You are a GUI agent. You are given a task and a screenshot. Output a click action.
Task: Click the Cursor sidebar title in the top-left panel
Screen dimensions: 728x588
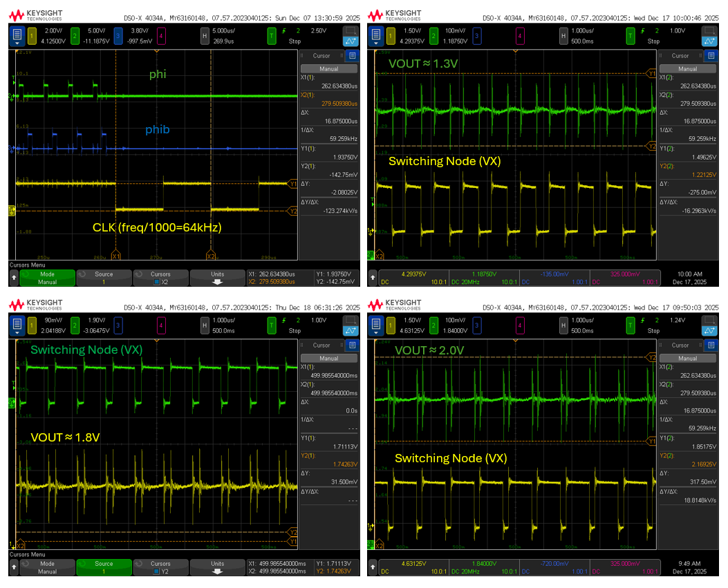coord(321,55)
